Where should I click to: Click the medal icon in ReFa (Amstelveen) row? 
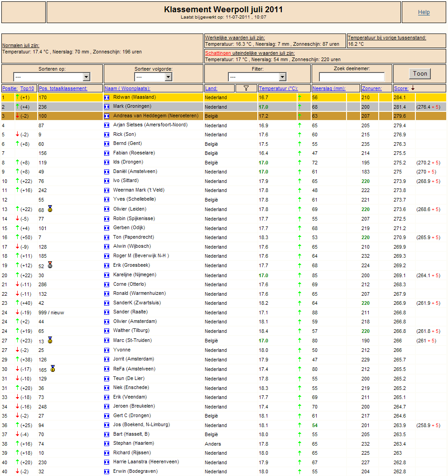[x=53, y=369]
